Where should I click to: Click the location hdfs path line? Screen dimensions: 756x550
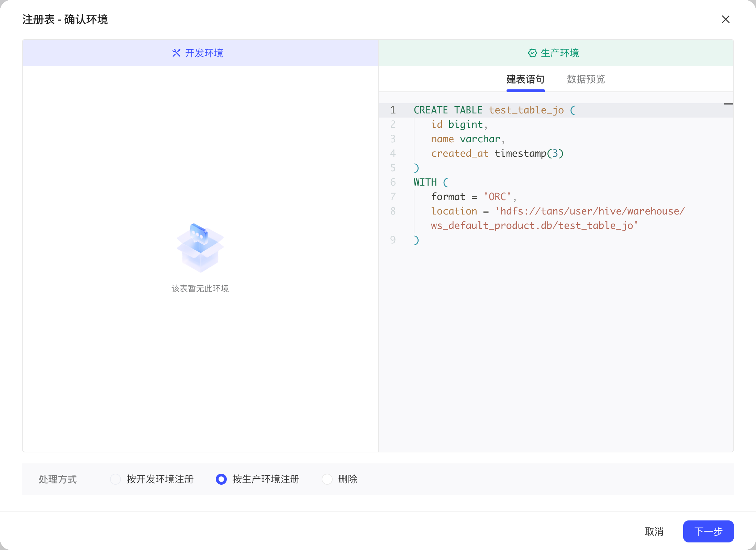(x=558, y=218)
